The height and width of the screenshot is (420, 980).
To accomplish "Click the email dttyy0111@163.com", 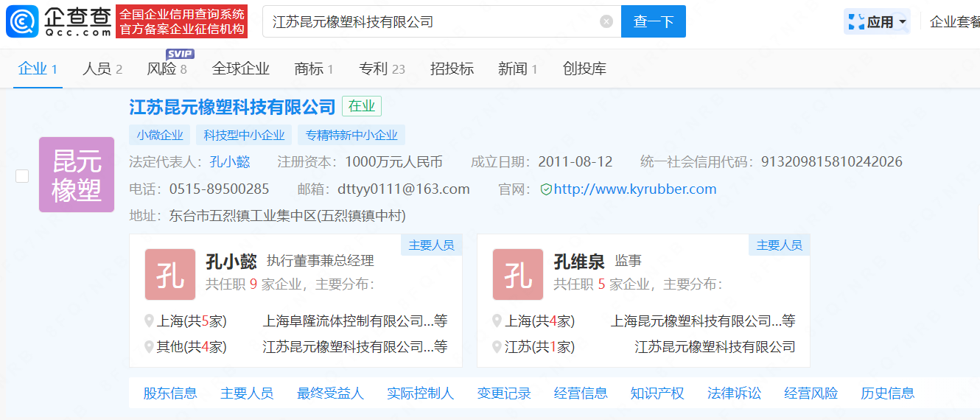I will 404,189.
